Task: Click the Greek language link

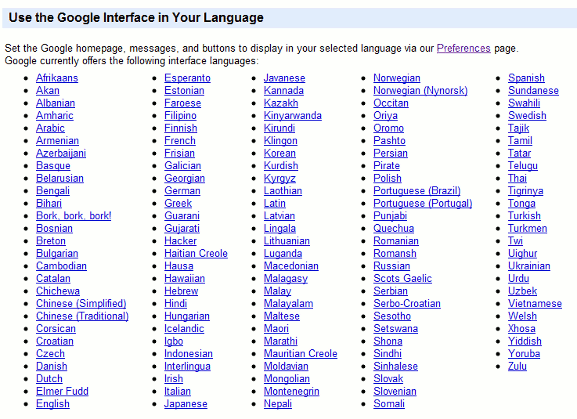Action: click(x=178, y=203)
